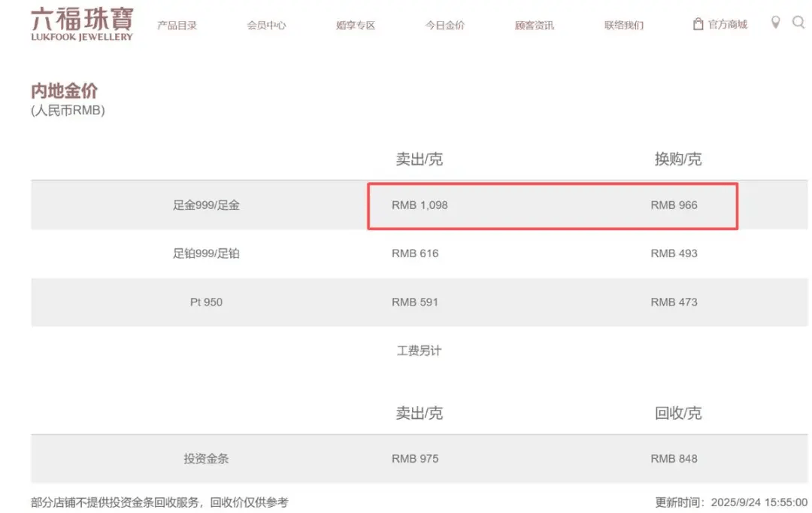812x513 pixels.
Task: Select the 足金999/足金 row label
Action: point(206,205)
